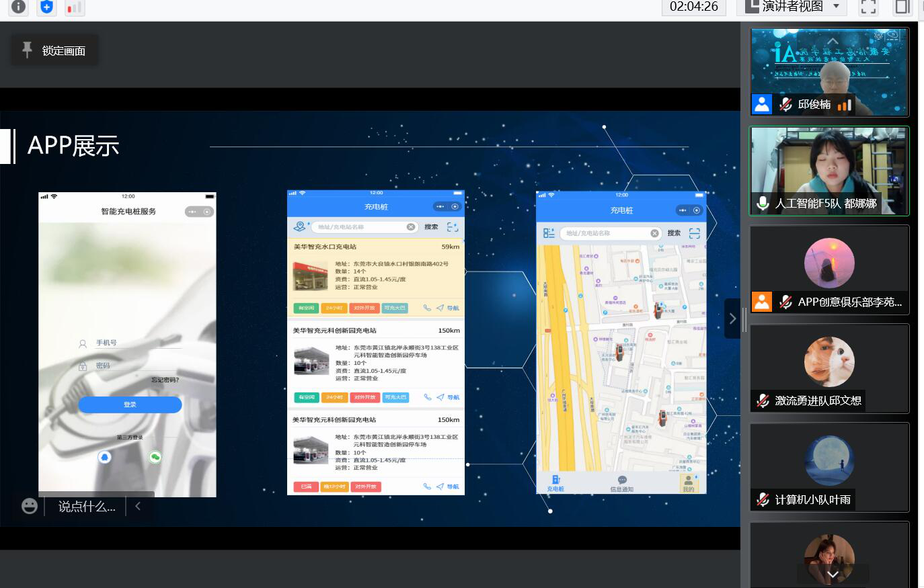Click the panel resize divider handle
Viewport: 924px width, 588px height.
(744, 319)
